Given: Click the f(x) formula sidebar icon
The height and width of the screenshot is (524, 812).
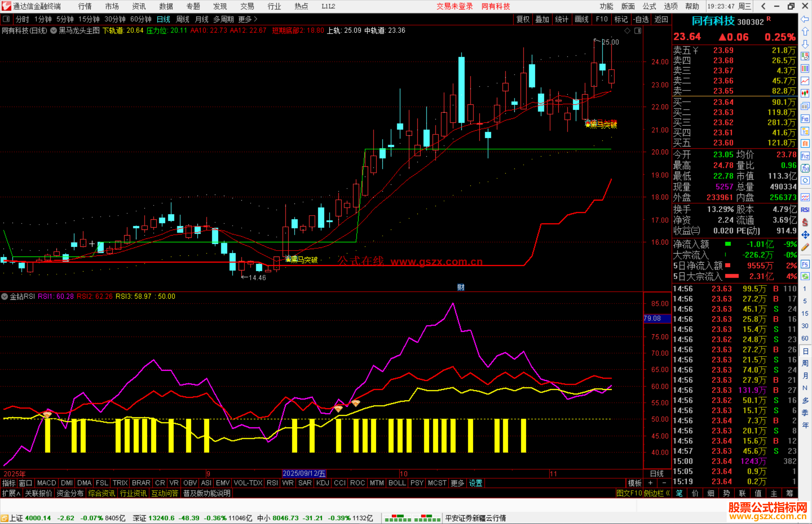Looking at the screenshot, I should (805, 168).
